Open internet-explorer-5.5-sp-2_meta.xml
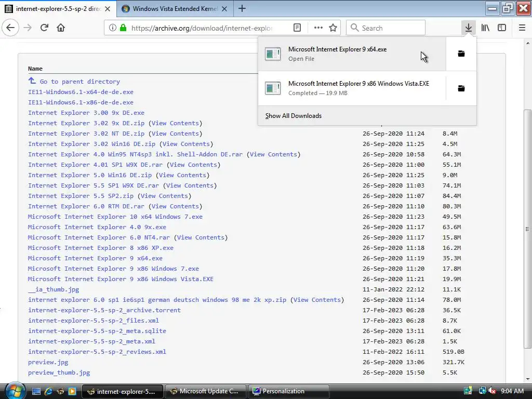The width and height of the screenshot is (532, 399). (x=91, y=341)
